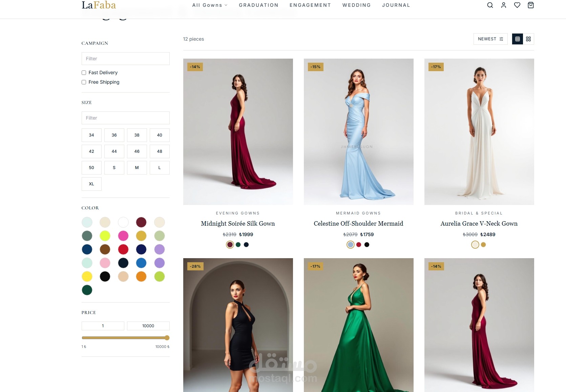Switch to the dense grid view
Image resolution: width=566 pixels, height=392 pixels.
coord(518,39)
